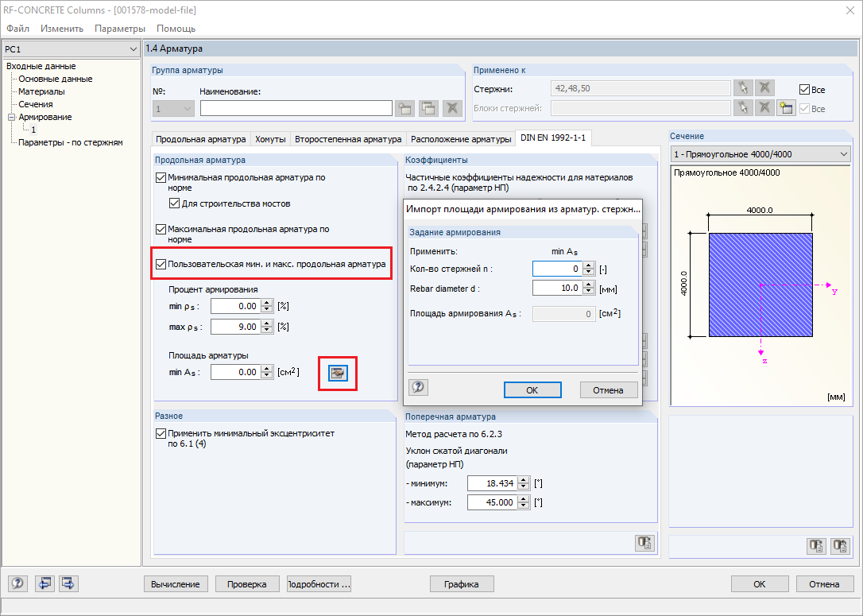Collapse the Армирование tree node
This screenshot has width=863, height=616.
tap(11, 118)
